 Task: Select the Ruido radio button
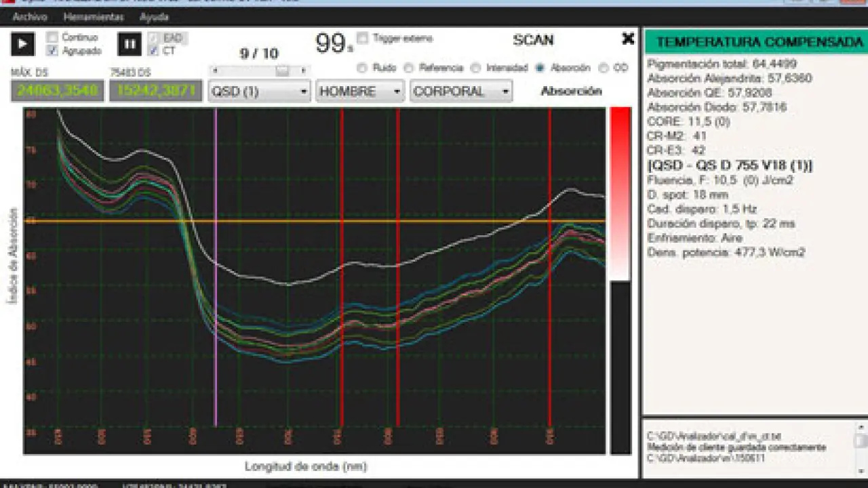pos(361,68)
